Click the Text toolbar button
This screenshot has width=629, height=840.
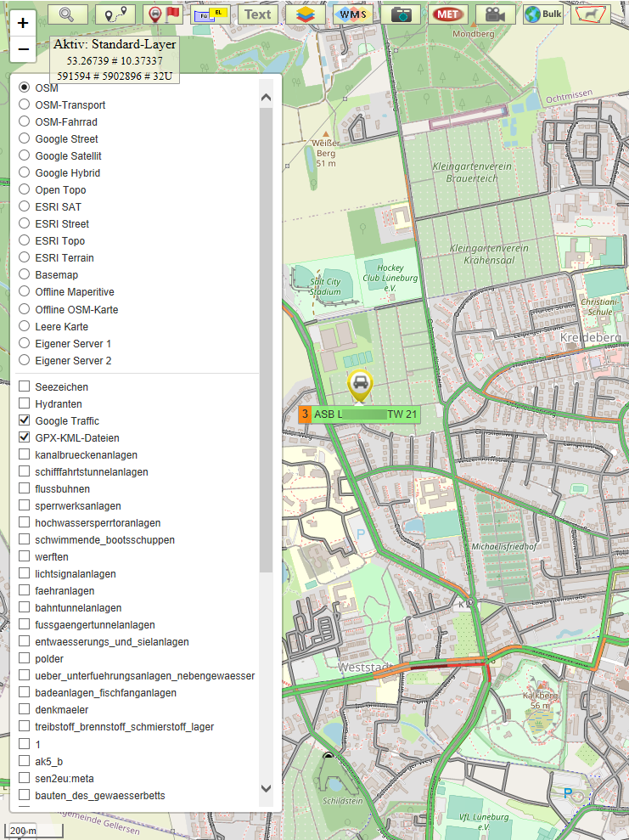click(x=257, y=14)
